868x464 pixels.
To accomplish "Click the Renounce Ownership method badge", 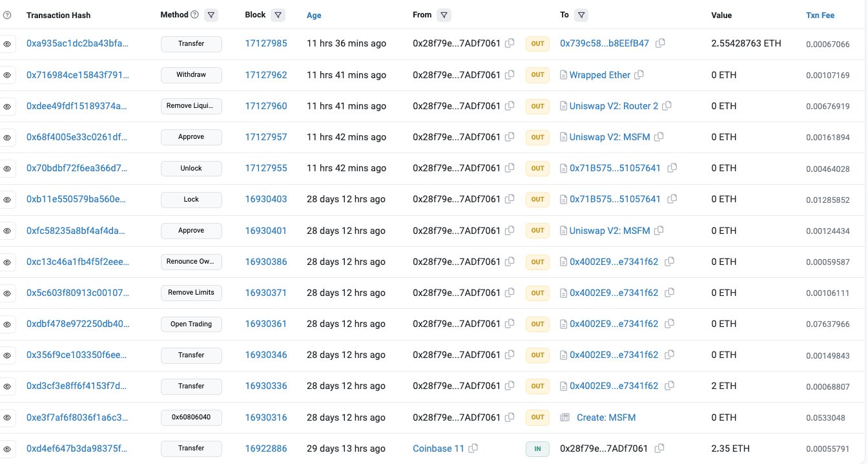I will [x=191, y=262].
